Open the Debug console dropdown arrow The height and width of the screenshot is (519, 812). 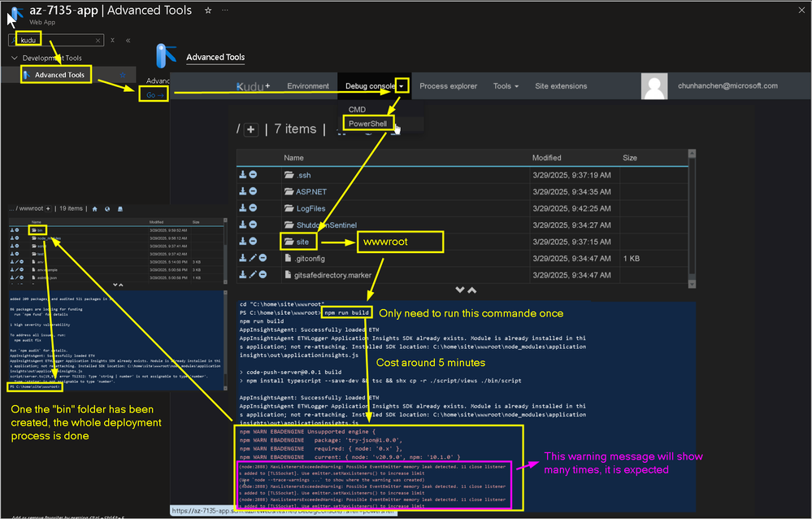402,86
